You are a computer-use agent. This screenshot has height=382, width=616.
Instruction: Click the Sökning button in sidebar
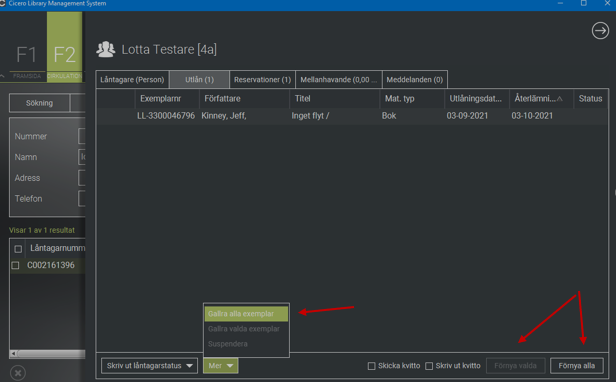point(39,103)
